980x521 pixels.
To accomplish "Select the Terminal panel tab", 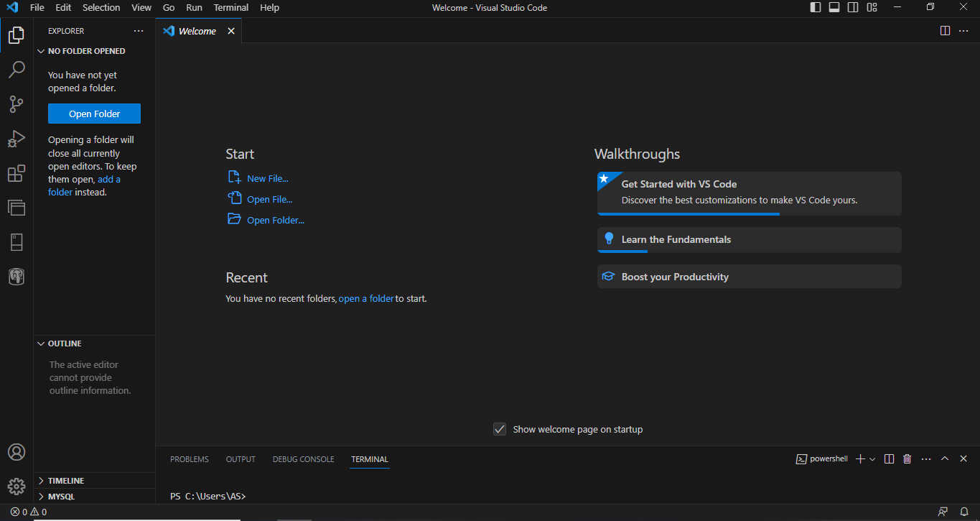I will [x=370, y=458].
